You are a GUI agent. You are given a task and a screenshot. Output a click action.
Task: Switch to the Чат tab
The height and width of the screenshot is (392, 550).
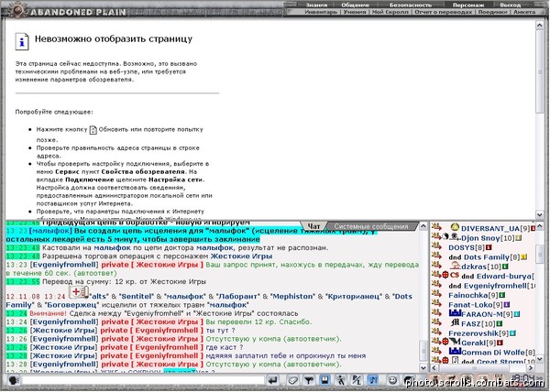[313, 226]
